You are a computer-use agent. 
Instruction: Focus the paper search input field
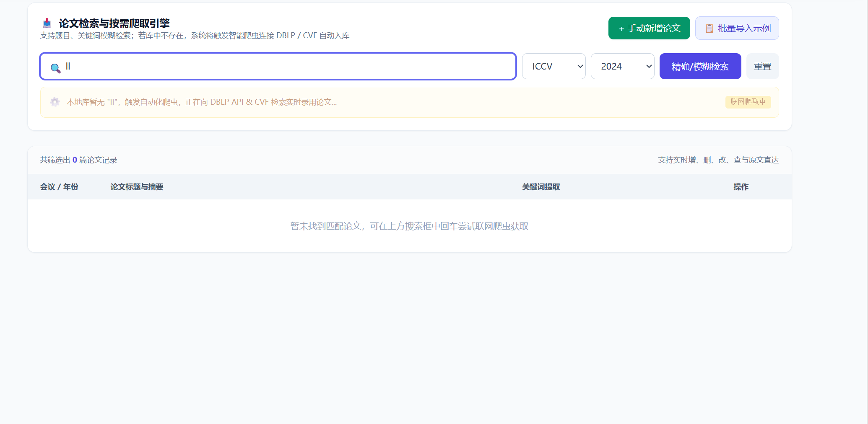pyautogui.click(x=278, y=66)
